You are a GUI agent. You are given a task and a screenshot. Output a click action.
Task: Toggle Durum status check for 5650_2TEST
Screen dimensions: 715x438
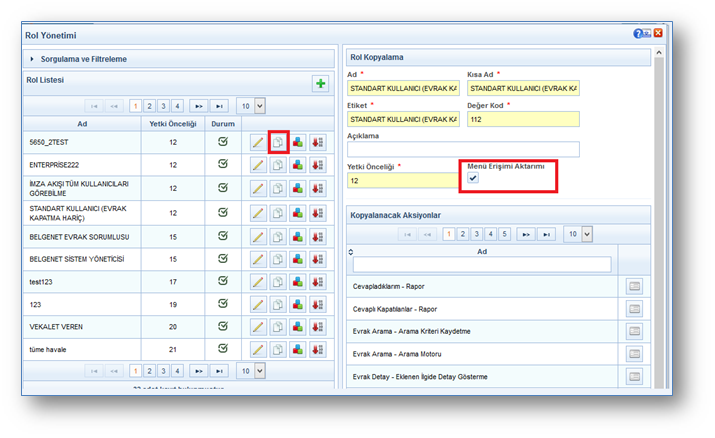tap(223, 142)
